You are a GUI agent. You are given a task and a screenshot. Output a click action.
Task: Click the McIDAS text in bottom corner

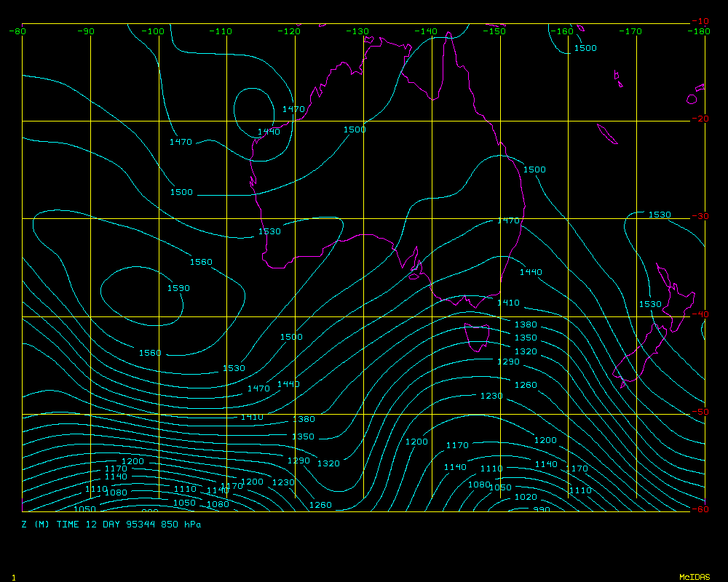694,577
